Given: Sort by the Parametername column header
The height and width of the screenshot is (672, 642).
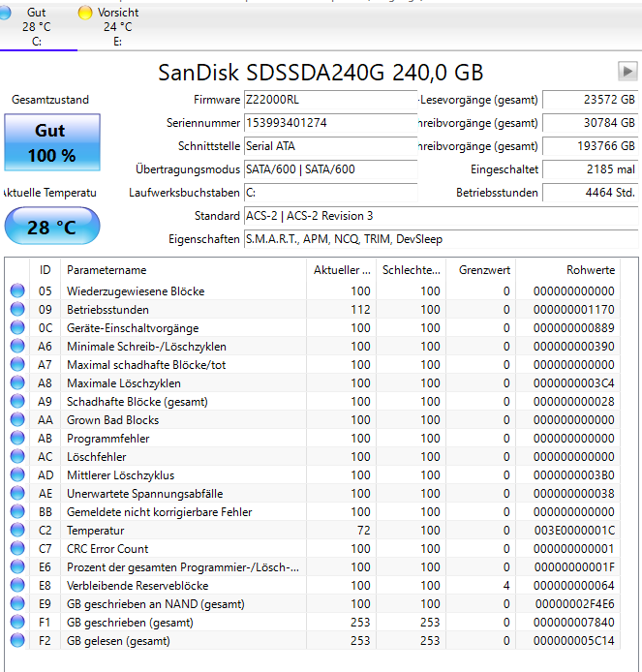Looking at the screenshot, I should coord(183,270).
